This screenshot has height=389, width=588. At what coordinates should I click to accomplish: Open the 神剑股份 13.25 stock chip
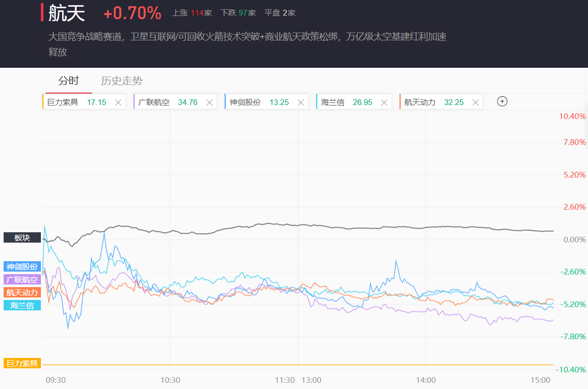click(259, 102)
